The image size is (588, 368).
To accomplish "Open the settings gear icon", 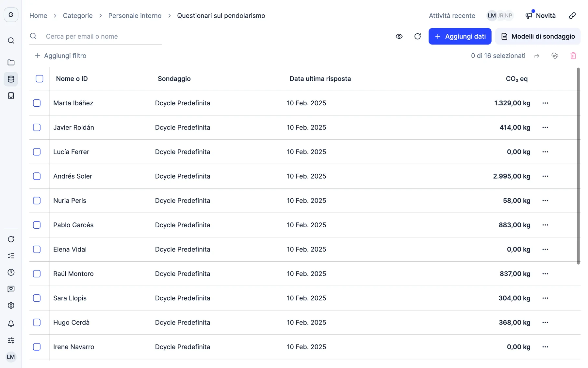I will point(11,306).
